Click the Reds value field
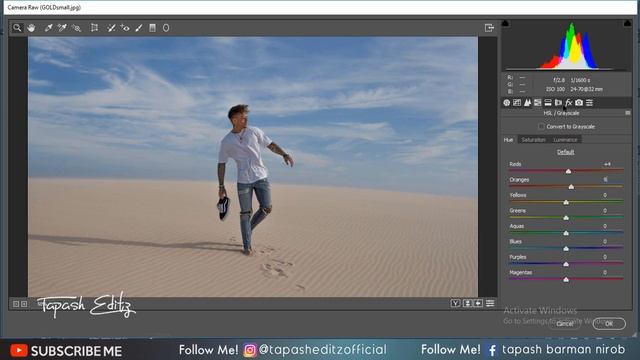The height and width of the screenshot is (360, 640). point(607,164)
